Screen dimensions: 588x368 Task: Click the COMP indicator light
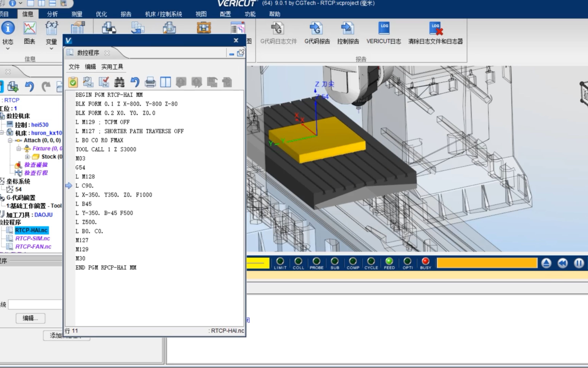(x=353, y=261)
